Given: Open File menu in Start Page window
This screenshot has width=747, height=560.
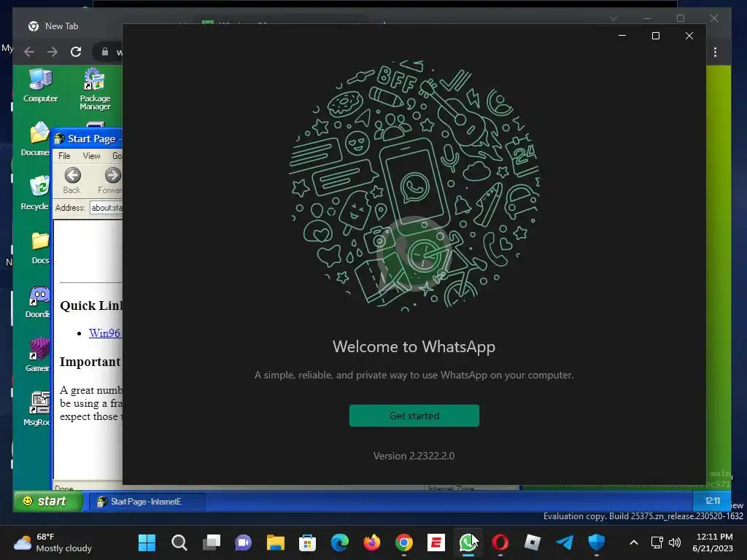Looking at the screenshot, I should tap(64, 156).
